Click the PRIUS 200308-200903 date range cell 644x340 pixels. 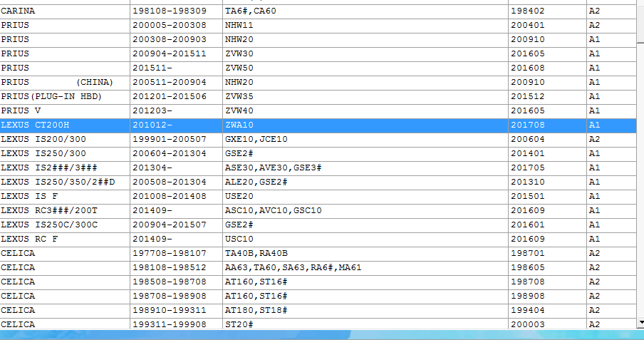click(176, 39)
